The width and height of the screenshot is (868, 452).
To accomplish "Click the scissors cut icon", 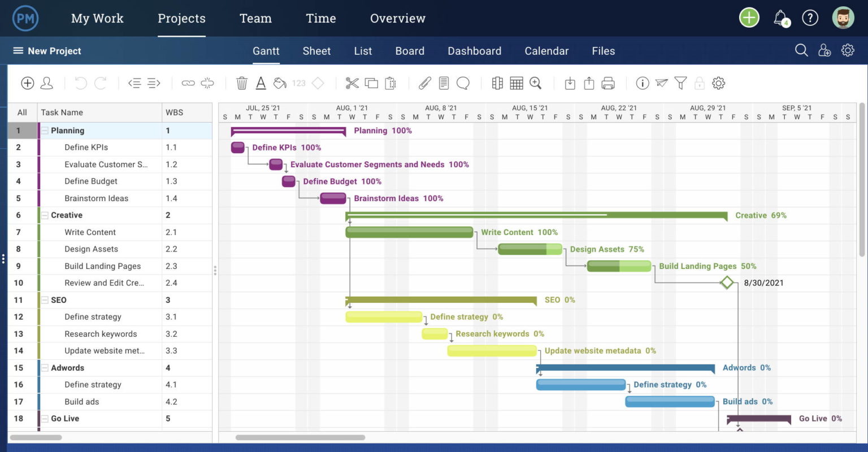I will point(352,83).
